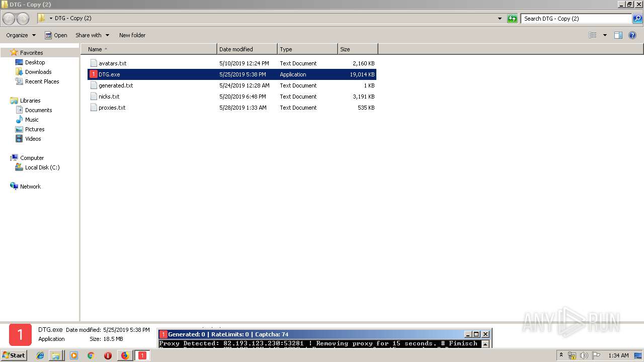Image resolution: width=644 pixels, height=362 pixels.
Task: Click the generated.txt file icon
Action: coord(93,85)
